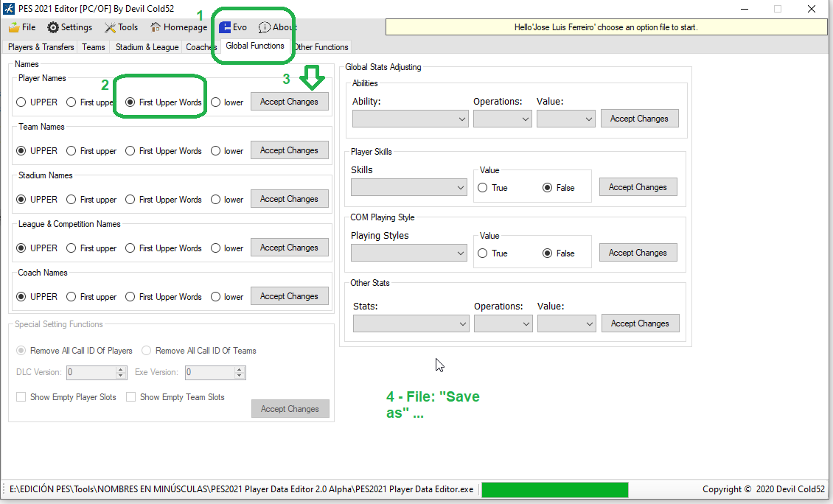
Task: Accept Changes for Player Skills
Action: 638,187
